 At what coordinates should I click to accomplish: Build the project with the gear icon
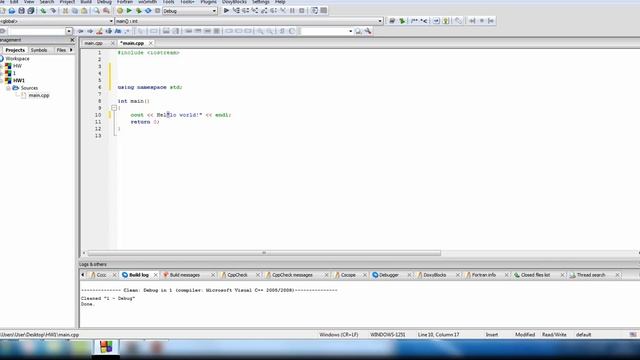tap(120, 11)
